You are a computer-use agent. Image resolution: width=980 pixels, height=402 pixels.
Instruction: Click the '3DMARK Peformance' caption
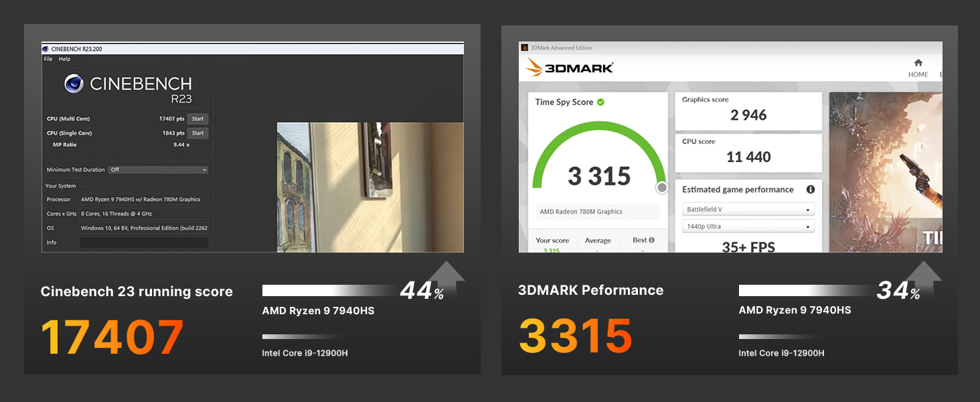(x=590, y=290)
